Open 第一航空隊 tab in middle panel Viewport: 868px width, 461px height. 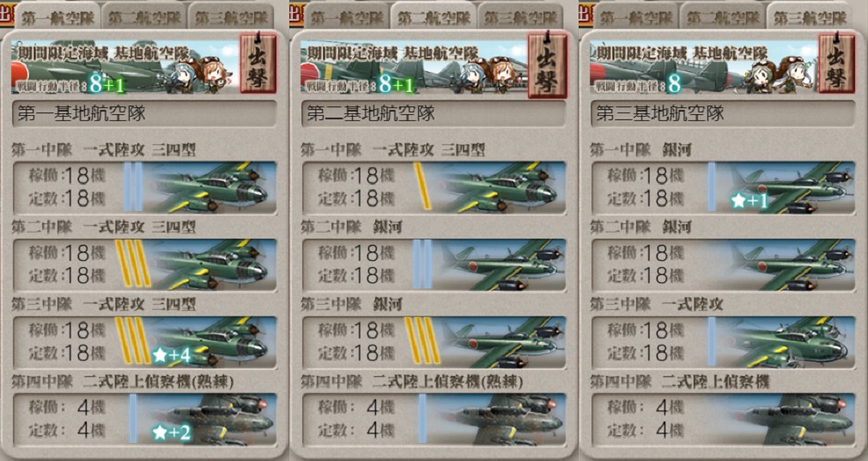(x=347, y=17)
